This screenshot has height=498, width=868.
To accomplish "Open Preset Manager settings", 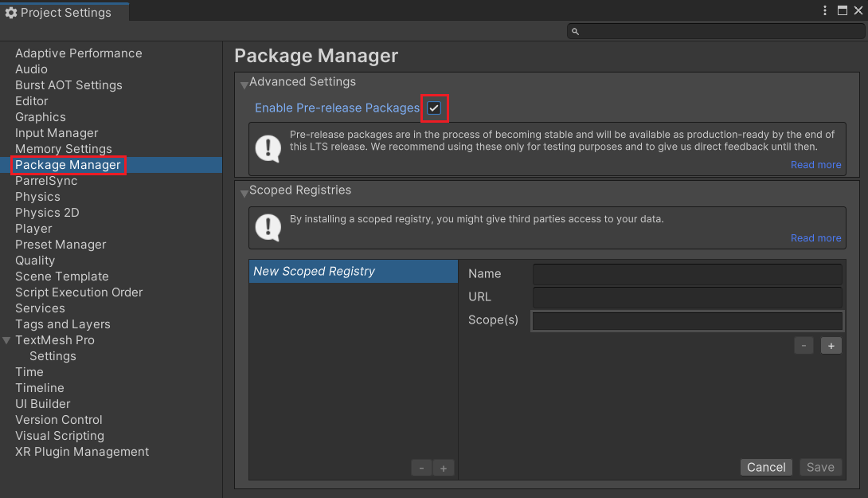I will (x=61, y=245).
